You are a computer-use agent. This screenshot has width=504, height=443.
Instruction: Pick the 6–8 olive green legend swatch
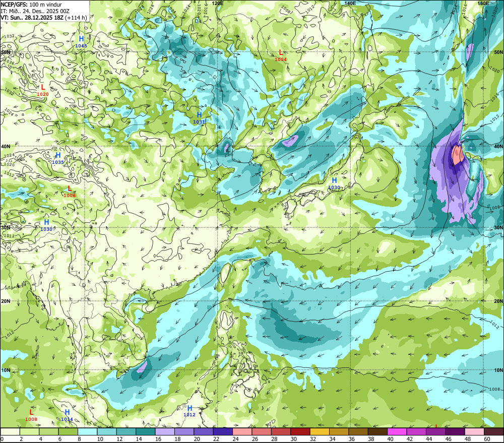click(x=68, y=431)
